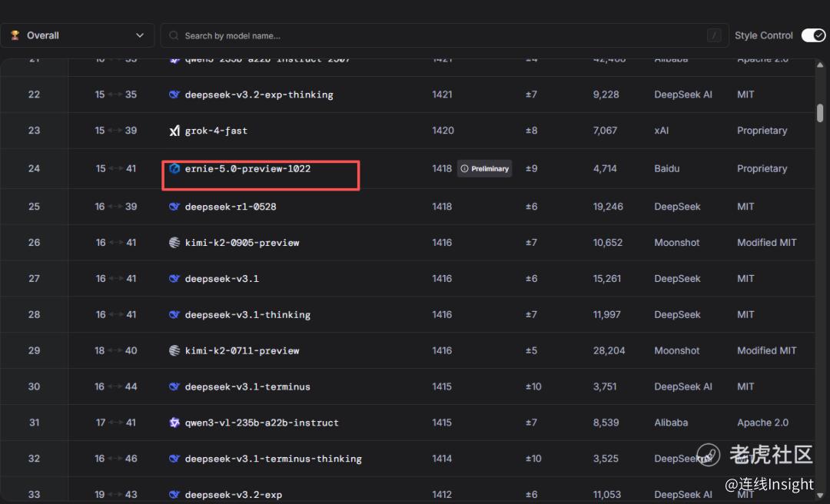
Task: Click the DeepSeek icon beside deepseek-v3.1
Action: click(x=174, y=278)
